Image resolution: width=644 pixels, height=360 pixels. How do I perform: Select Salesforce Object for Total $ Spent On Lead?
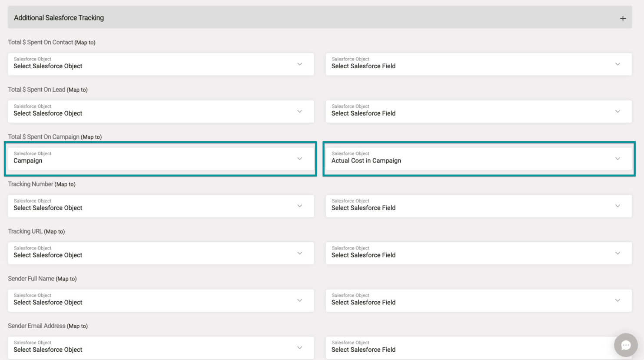click(x=161, y=112)
